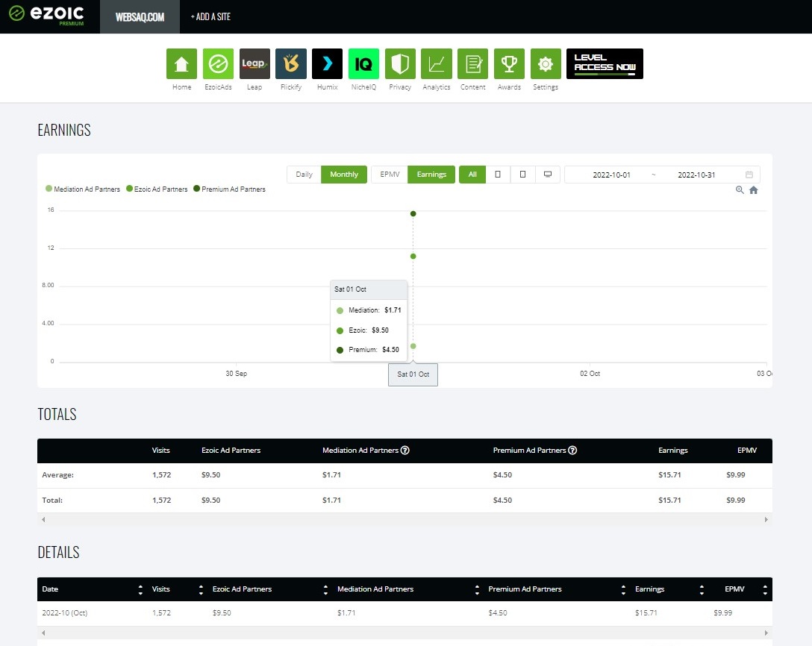Image resolution: width=812 pixels, height=646 pixels.
Task: Show Earnings metric in chart
Action: click(x=431, y=175)
